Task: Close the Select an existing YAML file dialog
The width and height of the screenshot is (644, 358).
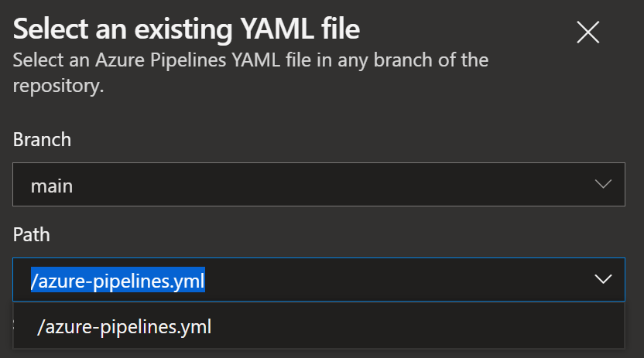Action: (588, 32)
